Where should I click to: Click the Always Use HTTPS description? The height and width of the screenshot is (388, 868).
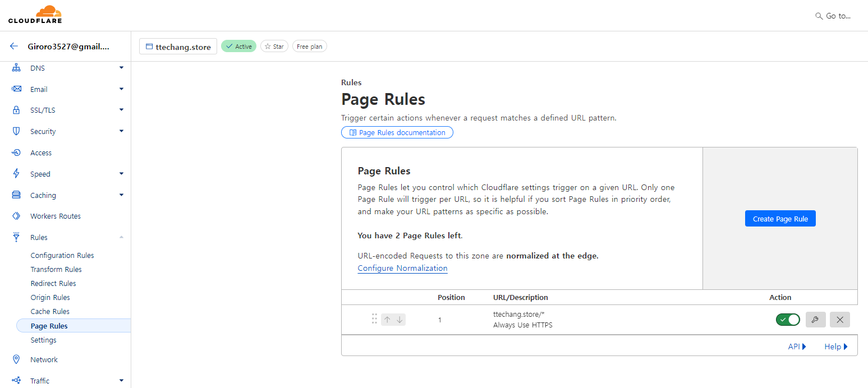coord(523,325)
